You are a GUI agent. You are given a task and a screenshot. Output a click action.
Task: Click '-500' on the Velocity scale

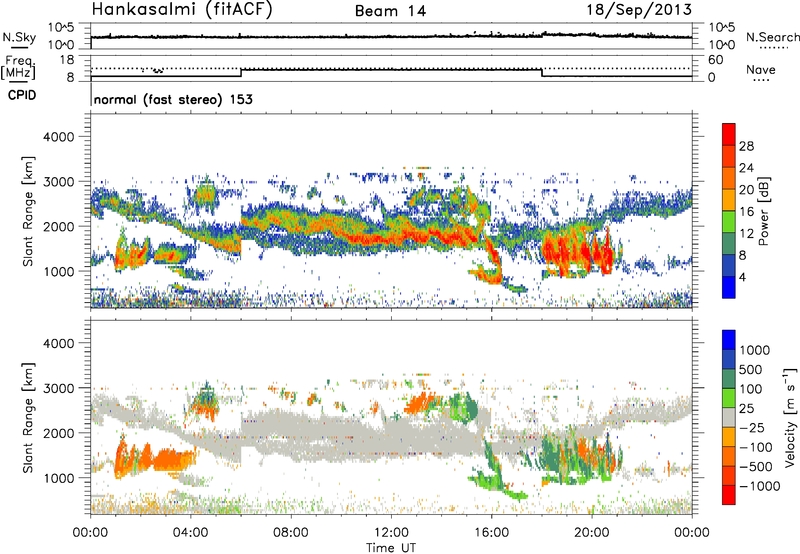click(x=756, y=466)
